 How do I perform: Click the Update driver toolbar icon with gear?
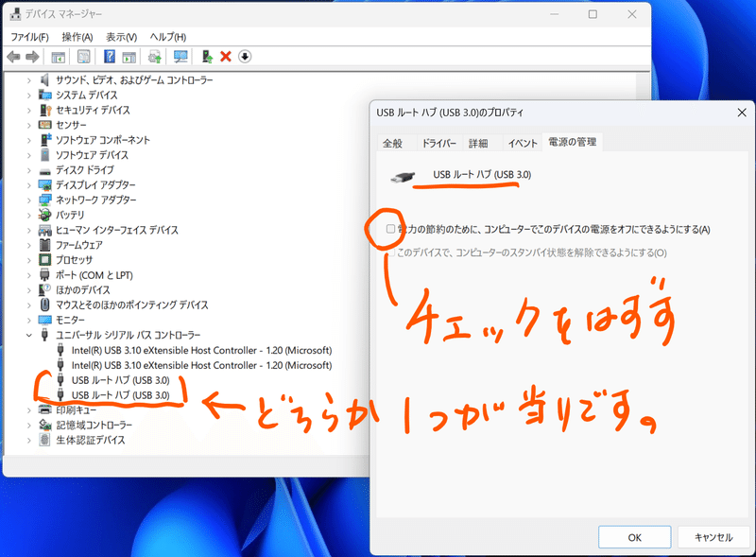pyautogui.click(x=155, y=57)
